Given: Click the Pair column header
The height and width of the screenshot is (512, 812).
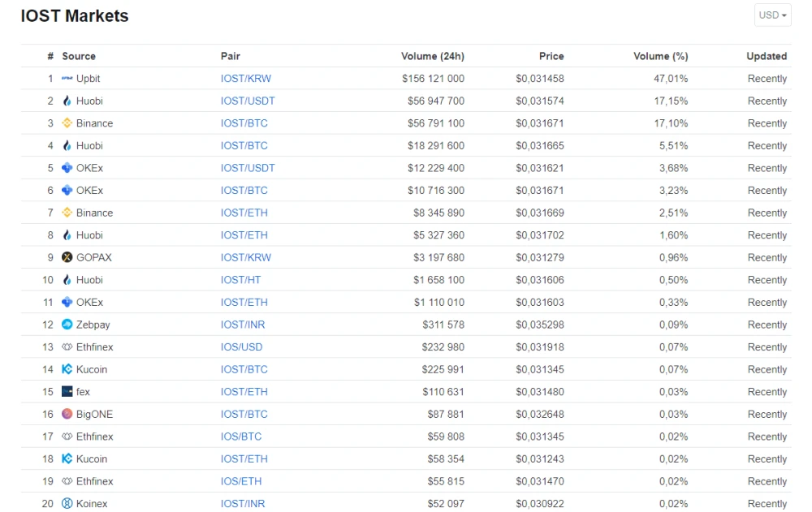Looking at the screenshot, I should coord(231,56).
